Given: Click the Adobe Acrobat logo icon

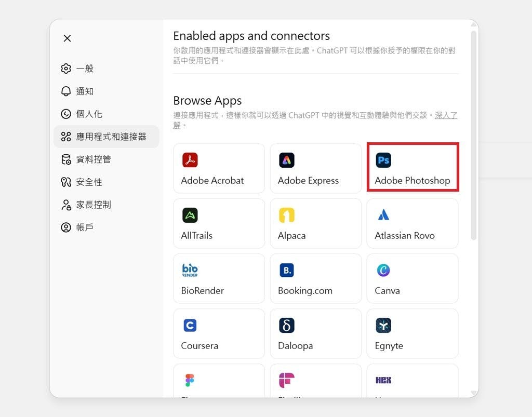Looking at the screenshot, I should pos(190,160).
